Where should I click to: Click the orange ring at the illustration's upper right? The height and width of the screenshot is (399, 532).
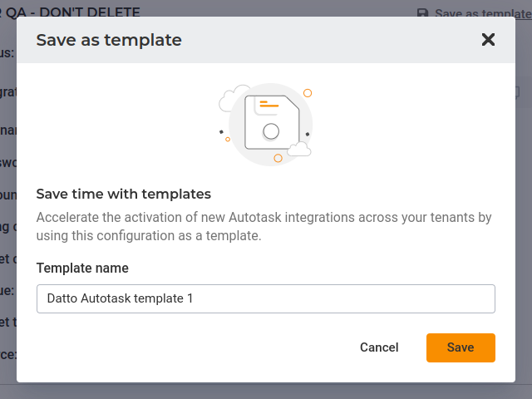[308, 93]
